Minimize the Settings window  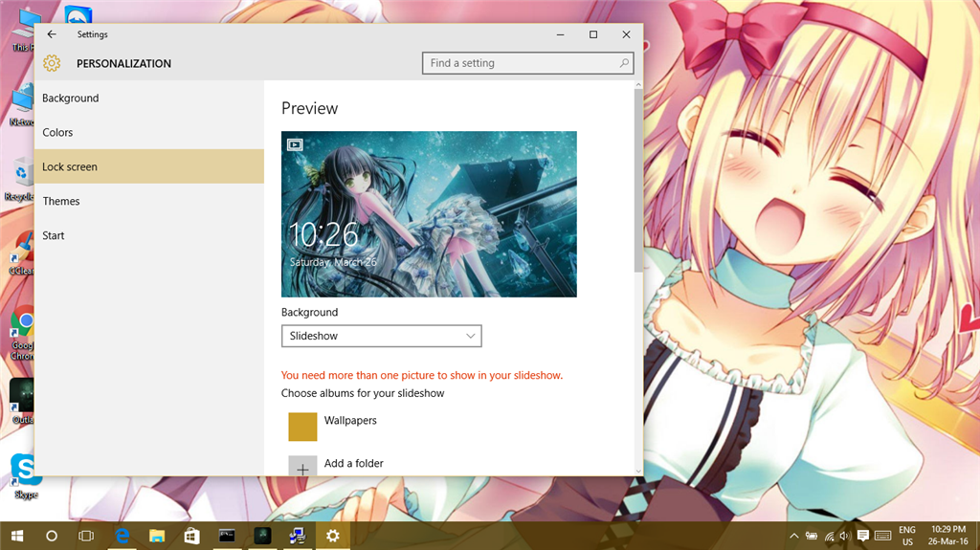[561, 34]
